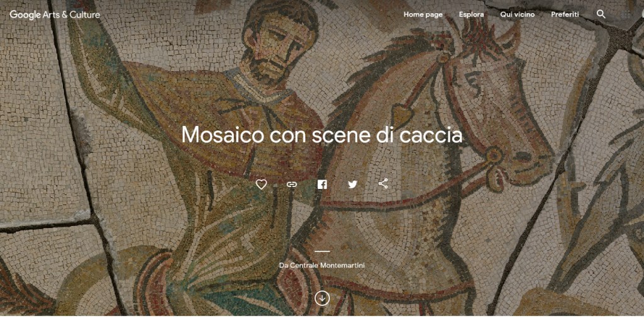Screen dimensions: 644x318
Task: Go to Home page in the navigation
Action: click(423, 14)
